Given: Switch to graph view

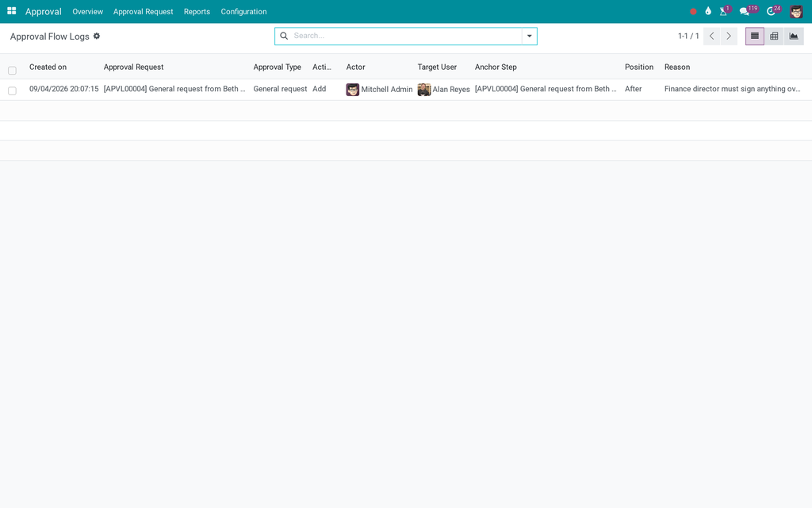Looking at the screenshot, I should click(793, 37).
